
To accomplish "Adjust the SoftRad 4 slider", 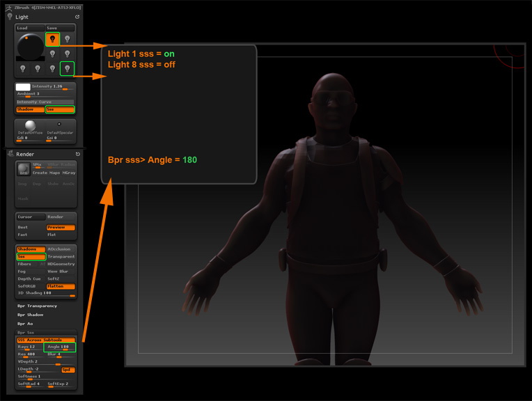I will [31, 384].
